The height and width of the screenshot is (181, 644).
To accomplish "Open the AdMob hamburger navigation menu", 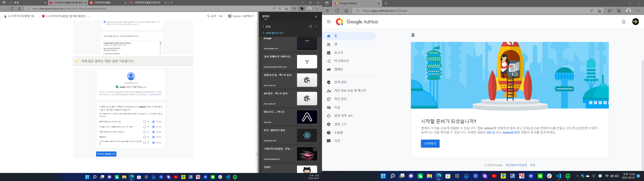I will click(x=329, y=22).
